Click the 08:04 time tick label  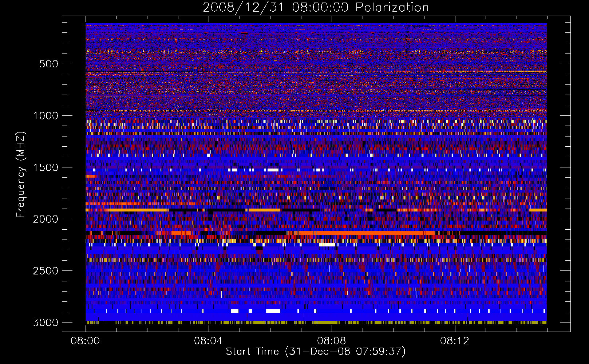pyautogui.click(x=208, y=341)
